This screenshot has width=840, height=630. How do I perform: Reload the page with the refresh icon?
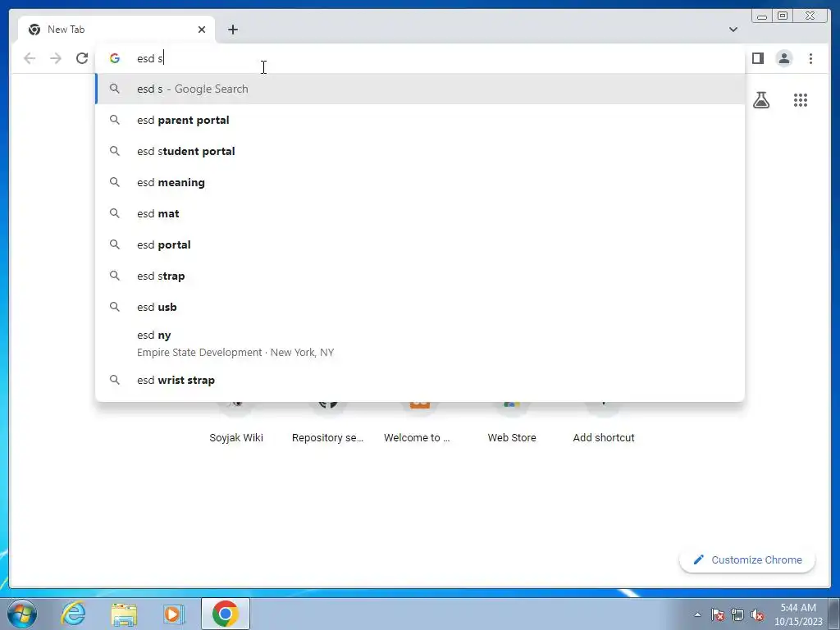[x=82, y=58]
